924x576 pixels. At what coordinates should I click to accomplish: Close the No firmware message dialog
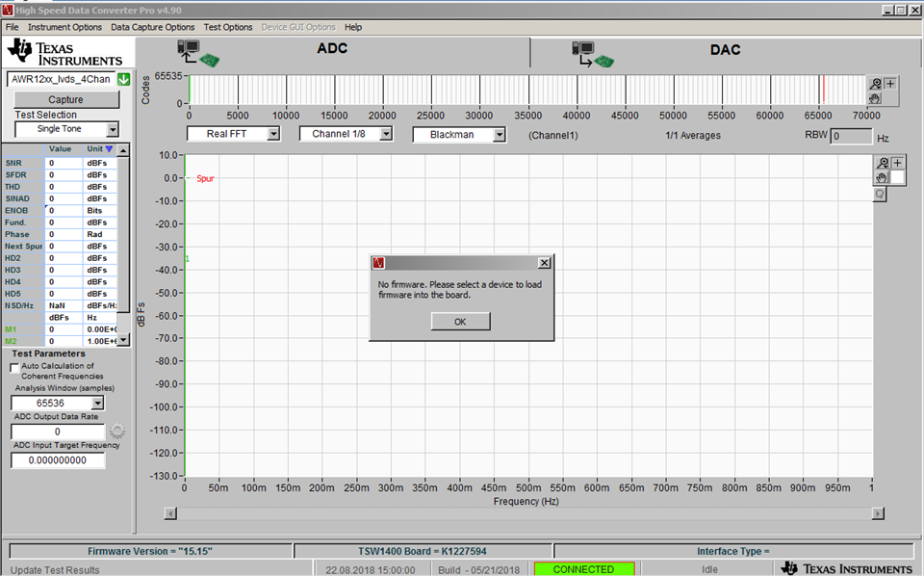point(545,263)
